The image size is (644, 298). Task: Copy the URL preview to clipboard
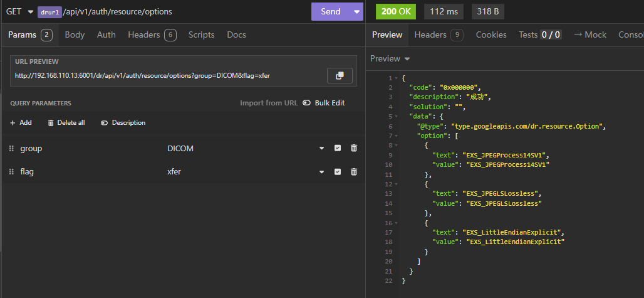click(x=340, y=76)
